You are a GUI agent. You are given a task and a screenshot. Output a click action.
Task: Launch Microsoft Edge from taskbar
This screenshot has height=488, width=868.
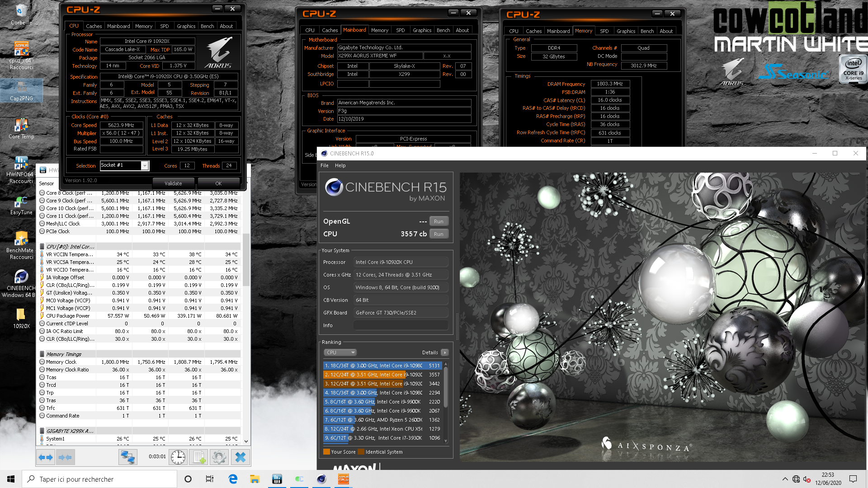233,479
